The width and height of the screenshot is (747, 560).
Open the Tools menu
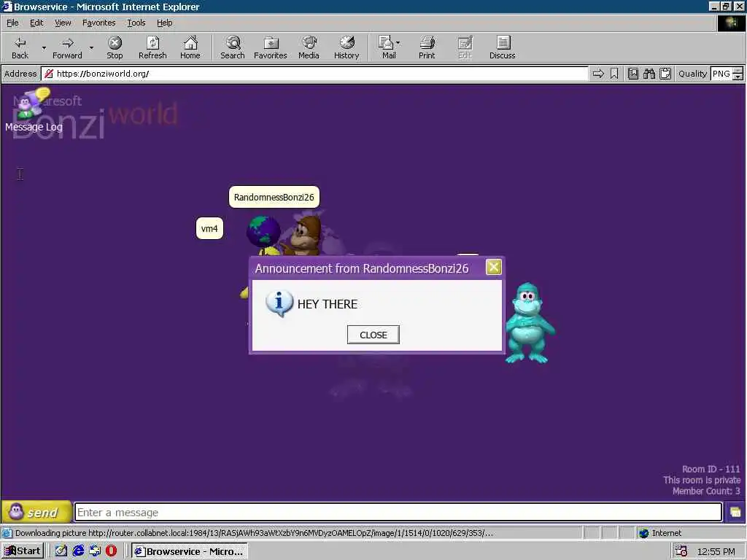click(x=136, y=23)
